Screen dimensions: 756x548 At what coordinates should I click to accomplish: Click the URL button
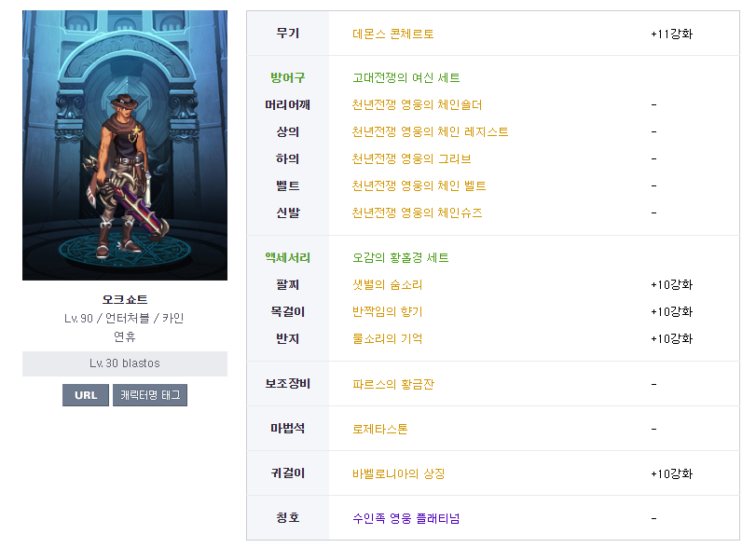point(86,395)
